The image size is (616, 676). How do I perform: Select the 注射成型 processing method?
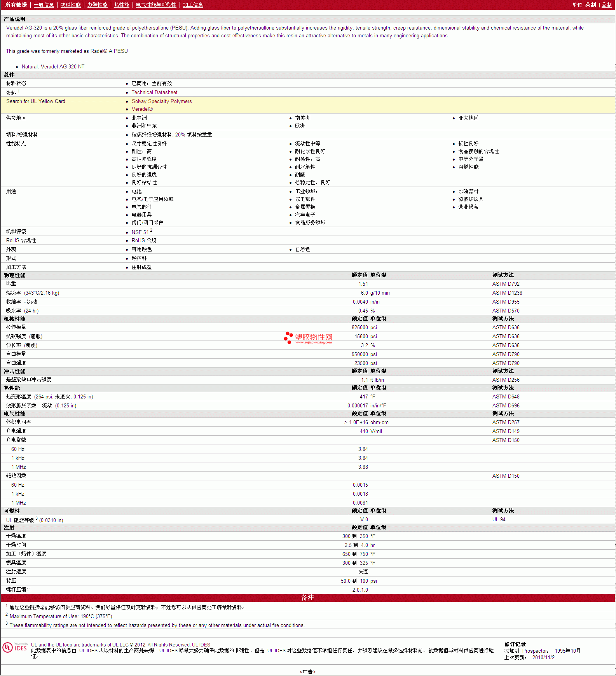point(141,267)
